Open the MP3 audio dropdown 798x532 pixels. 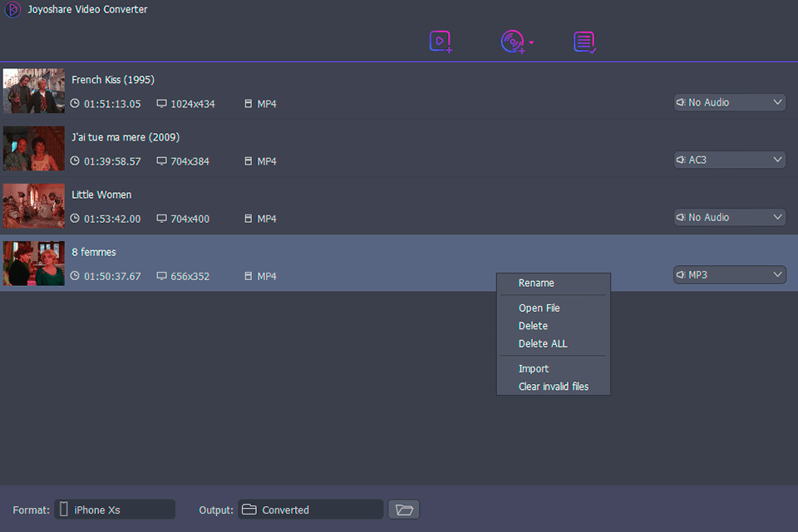pos(729,274)
